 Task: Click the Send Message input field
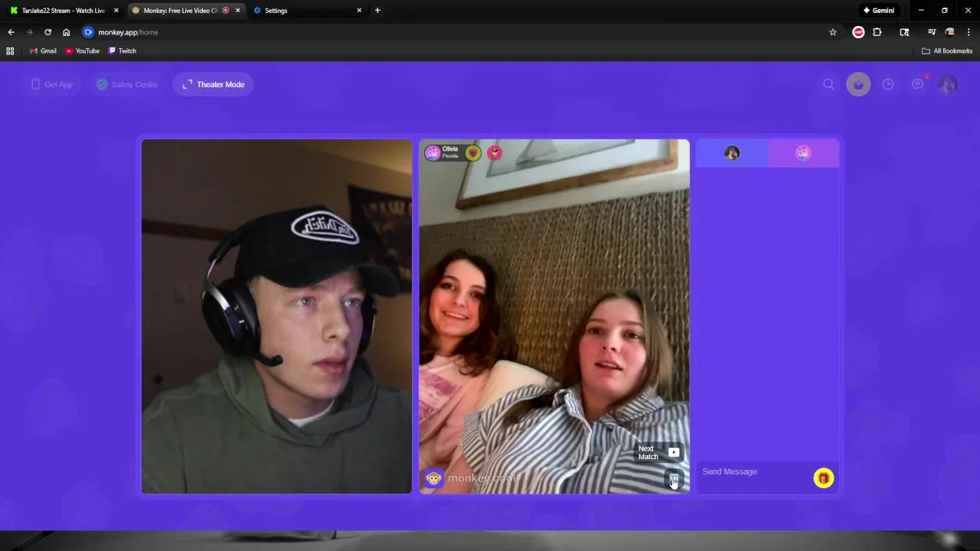(754, 471)
